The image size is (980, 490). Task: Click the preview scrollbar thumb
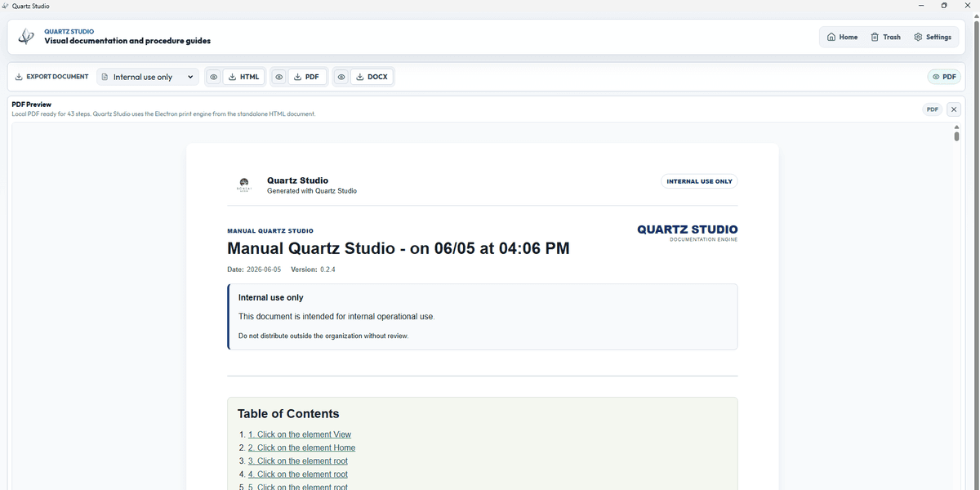click(956, 136)
